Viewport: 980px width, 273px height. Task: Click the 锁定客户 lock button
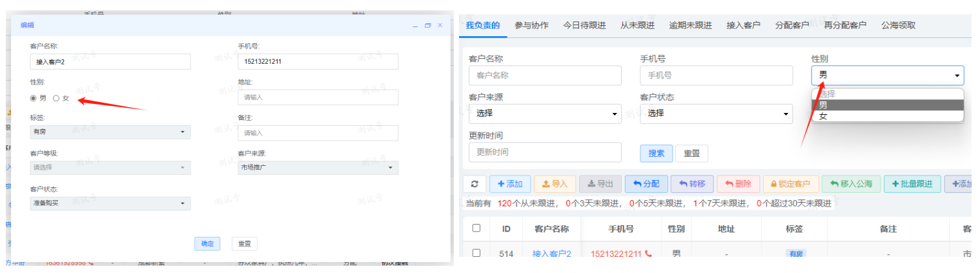(791, 184)
